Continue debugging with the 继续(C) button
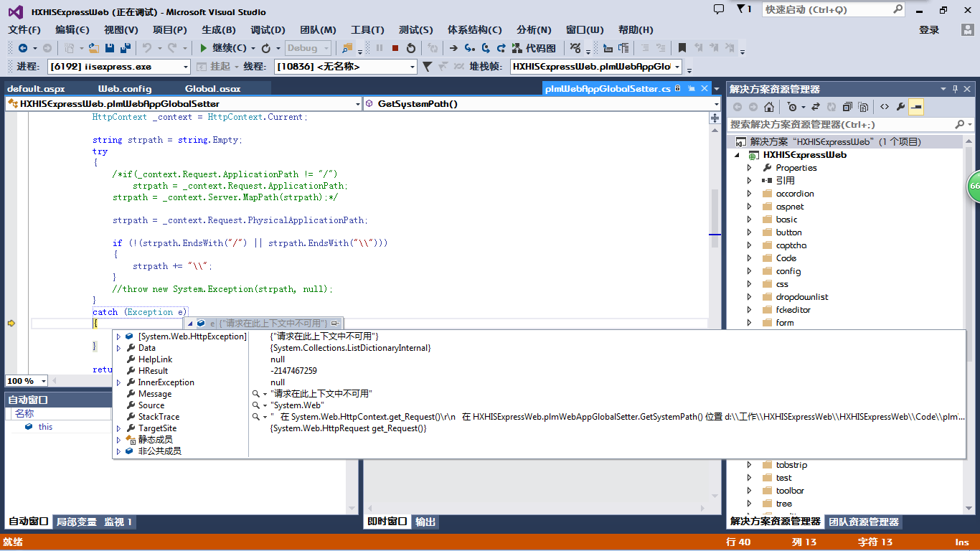Image resolution: width=980 pixels, height=551 pixels. point(225,48)
